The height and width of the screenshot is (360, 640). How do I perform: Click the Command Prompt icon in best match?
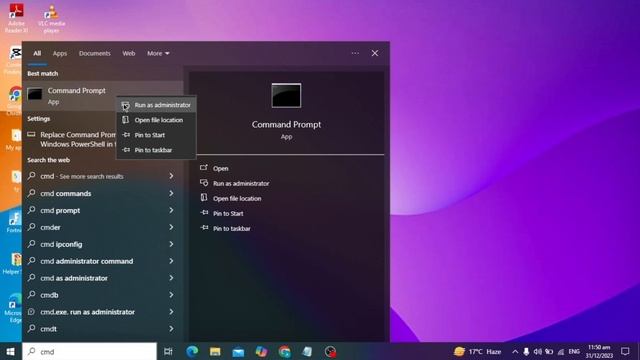tap(35, 94)
